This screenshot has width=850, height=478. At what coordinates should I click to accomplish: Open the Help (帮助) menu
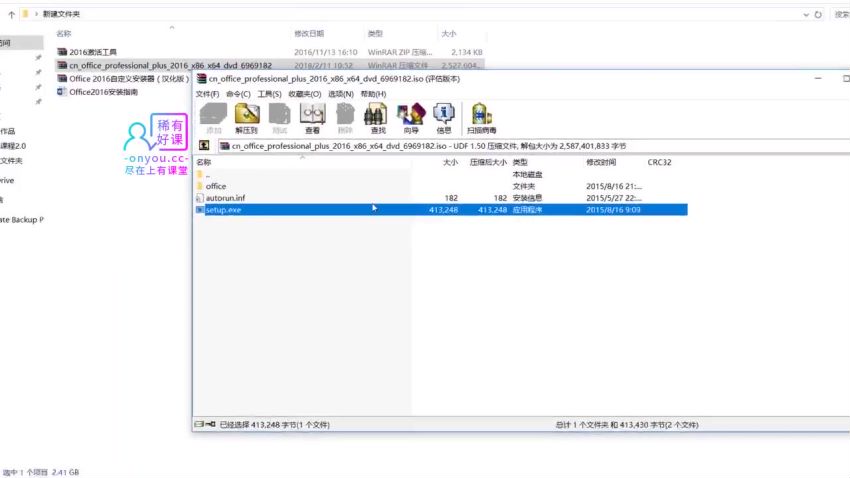(x=373, y=94)
